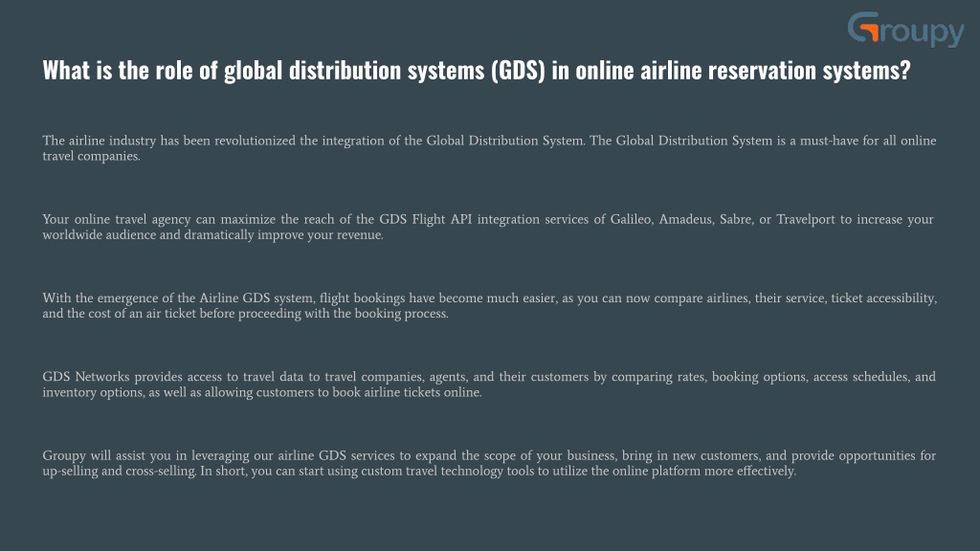The width and height of the screenshot is (980, 551).
Task: Select paragraph starting 'Your online travel agency'
Action: click(x=488, y=227)
